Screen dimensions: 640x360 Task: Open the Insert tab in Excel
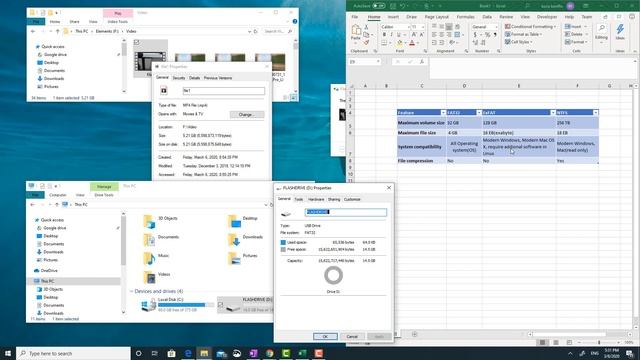tap(393, 17)
